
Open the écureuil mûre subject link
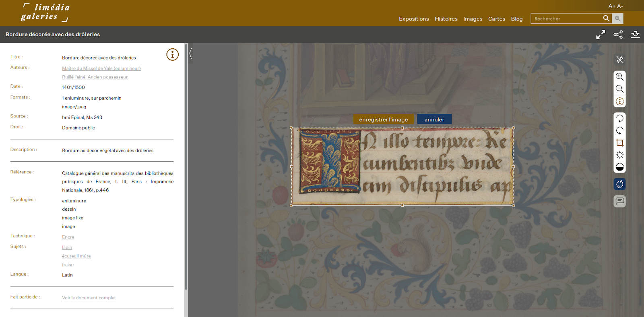(x=76, y=256)
